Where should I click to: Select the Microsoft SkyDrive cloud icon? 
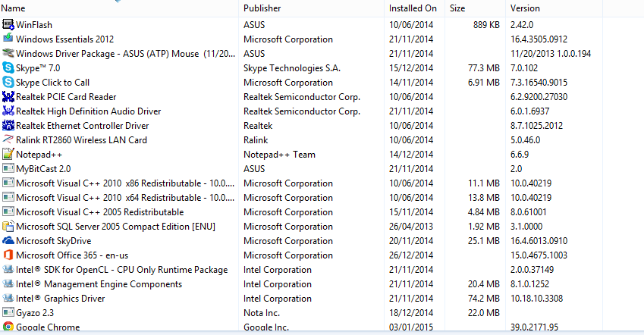tap(8, 241)
